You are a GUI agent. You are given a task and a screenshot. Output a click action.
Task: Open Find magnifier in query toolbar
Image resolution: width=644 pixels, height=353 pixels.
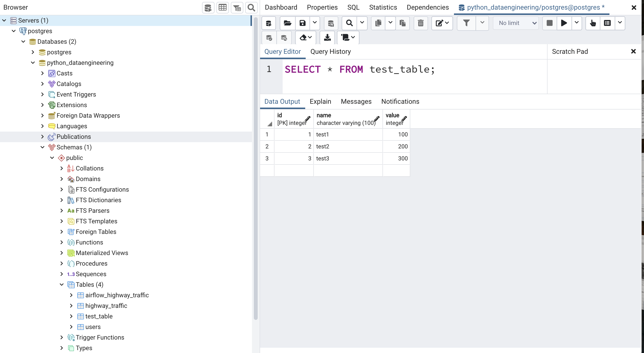(x=349, y=23)
